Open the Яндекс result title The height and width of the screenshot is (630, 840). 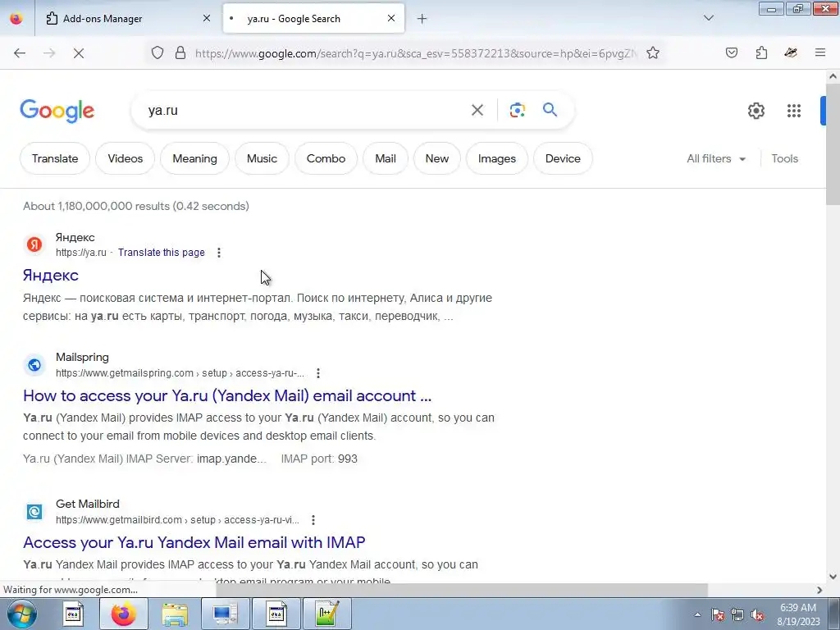click(51, 275)
